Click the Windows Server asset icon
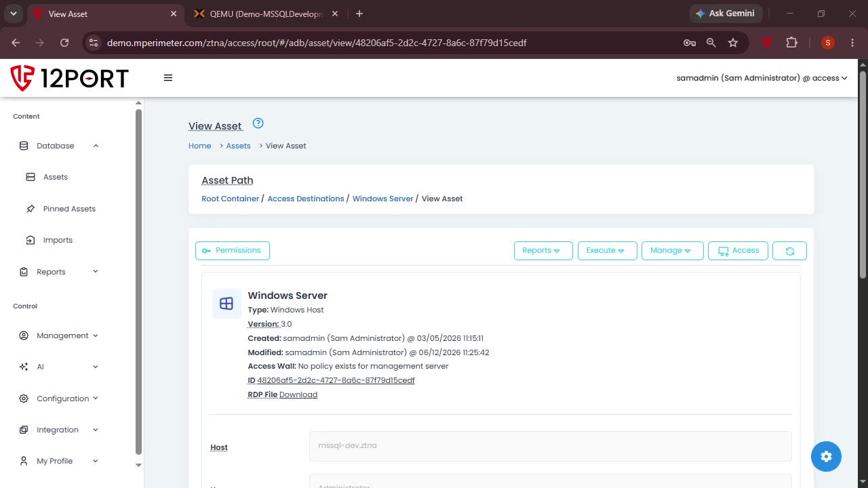Image resolution: width=868 pixels, height=488 pixels. coord(226,304)
